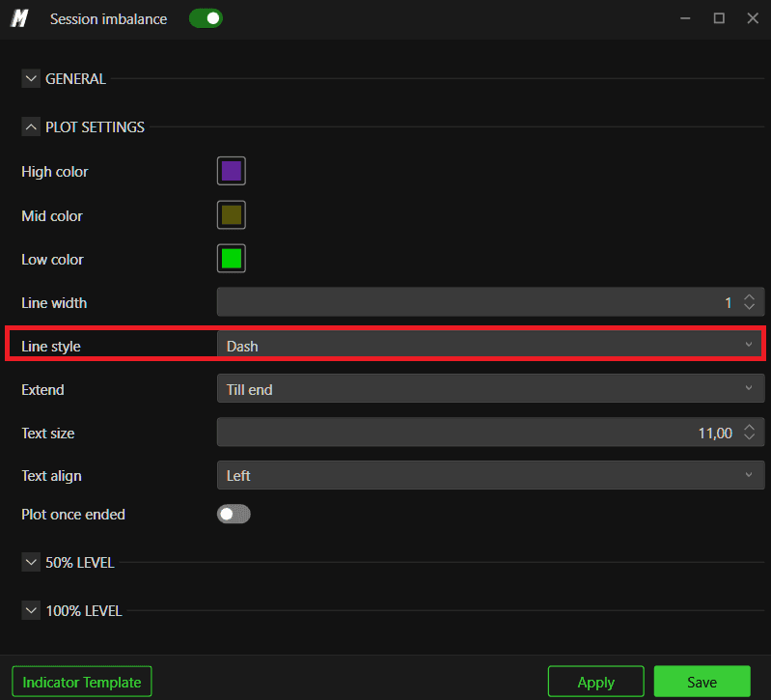This screenshot has width=771, height=700.
Task: Minimize the settings window
Action: point(685,18)
